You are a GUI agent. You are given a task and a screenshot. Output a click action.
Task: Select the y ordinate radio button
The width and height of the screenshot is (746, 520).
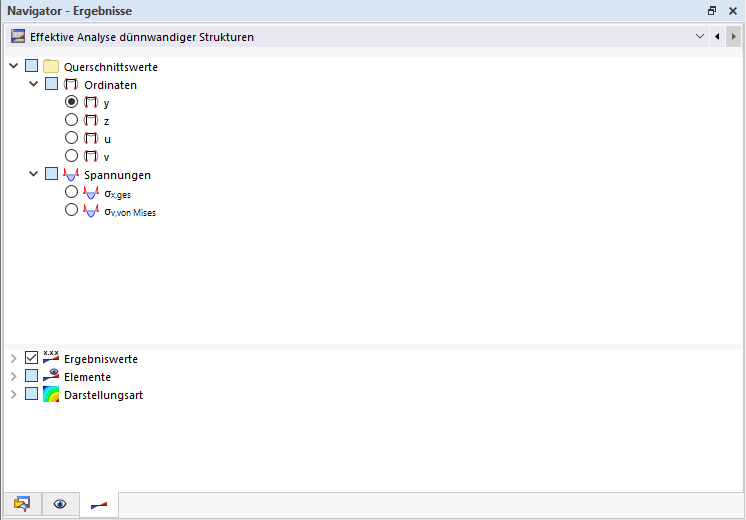[71, 102]
